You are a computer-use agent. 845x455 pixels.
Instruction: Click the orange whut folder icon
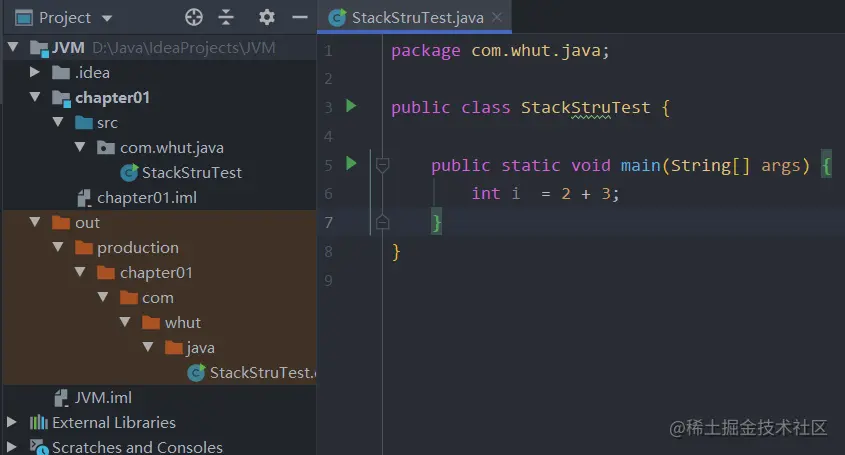click(151, 322)
